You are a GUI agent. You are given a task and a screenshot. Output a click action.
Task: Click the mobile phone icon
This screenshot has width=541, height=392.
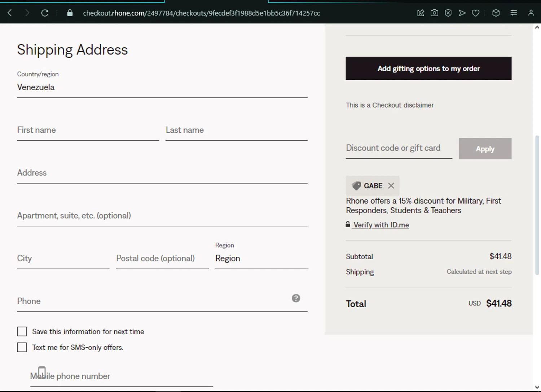(x=42, y=372)
